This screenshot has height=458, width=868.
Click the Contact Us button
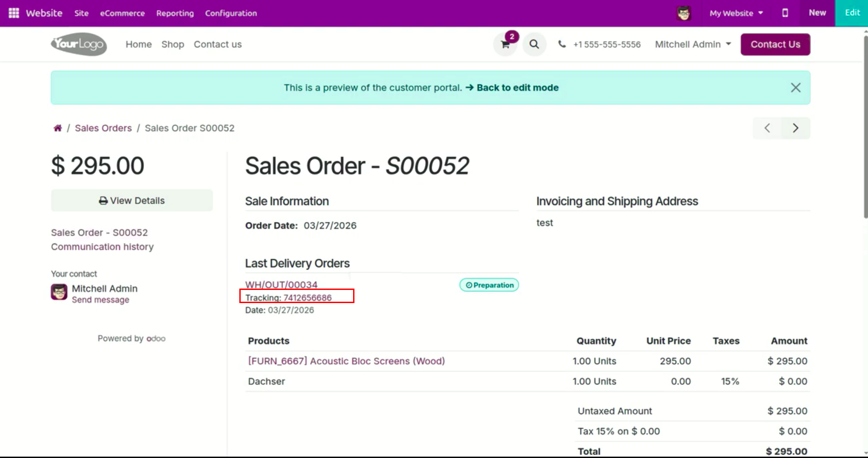click(775, 44)
